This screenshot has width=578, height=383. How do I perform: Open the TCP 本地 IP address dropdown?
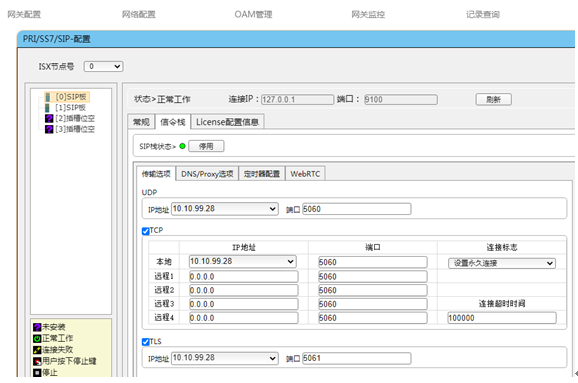click(x=243, y=261)
